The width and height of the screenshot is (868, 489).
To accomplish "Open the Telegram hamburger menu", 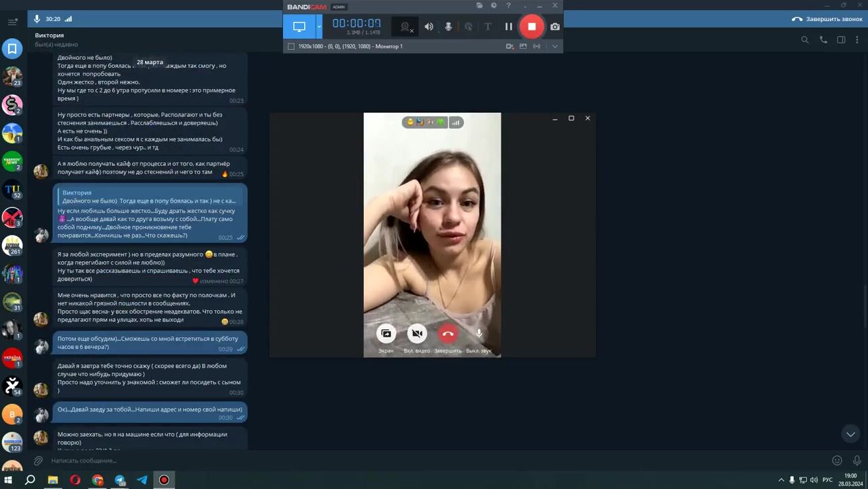I will [x=12, y=22].
